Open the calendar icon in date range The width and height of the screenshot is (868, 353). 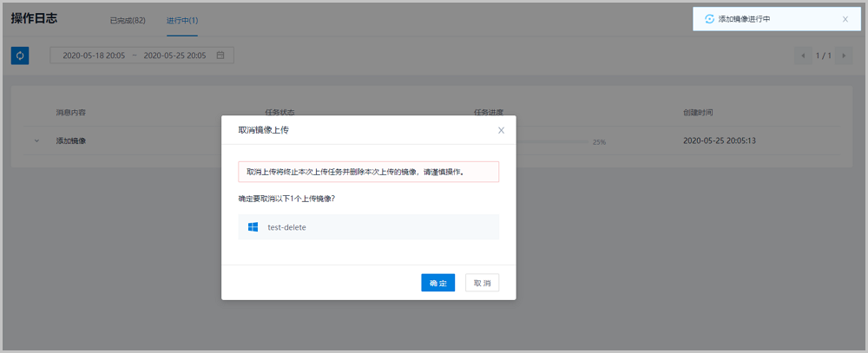tap(220, 56)
